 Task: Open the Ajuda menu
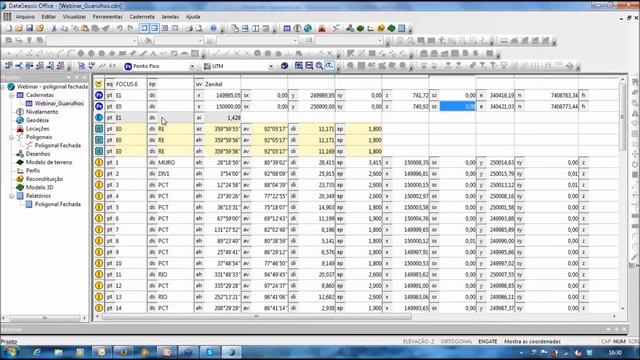[x=193, y=17]
